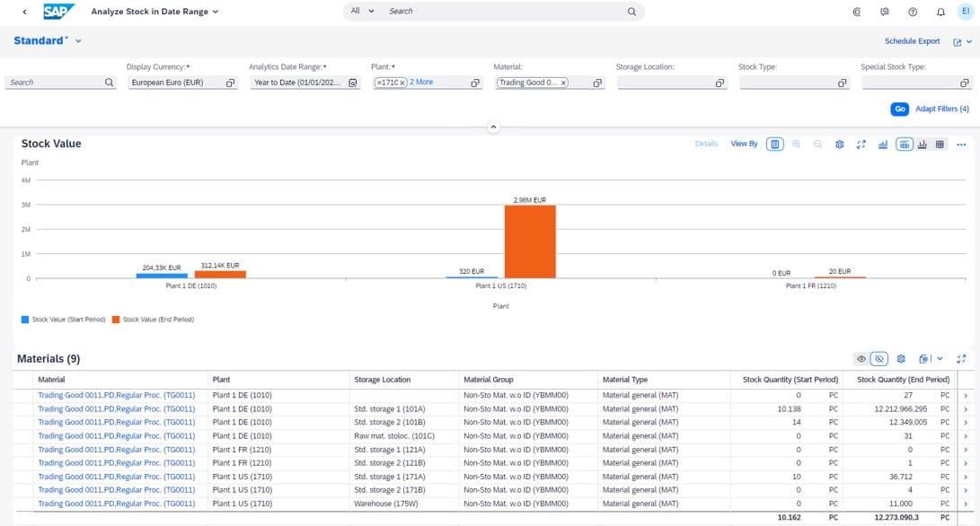Viewport: 980px width, 526px height.
Task: Open the All search scope dropdown
Action: click(x=363, y=11)
